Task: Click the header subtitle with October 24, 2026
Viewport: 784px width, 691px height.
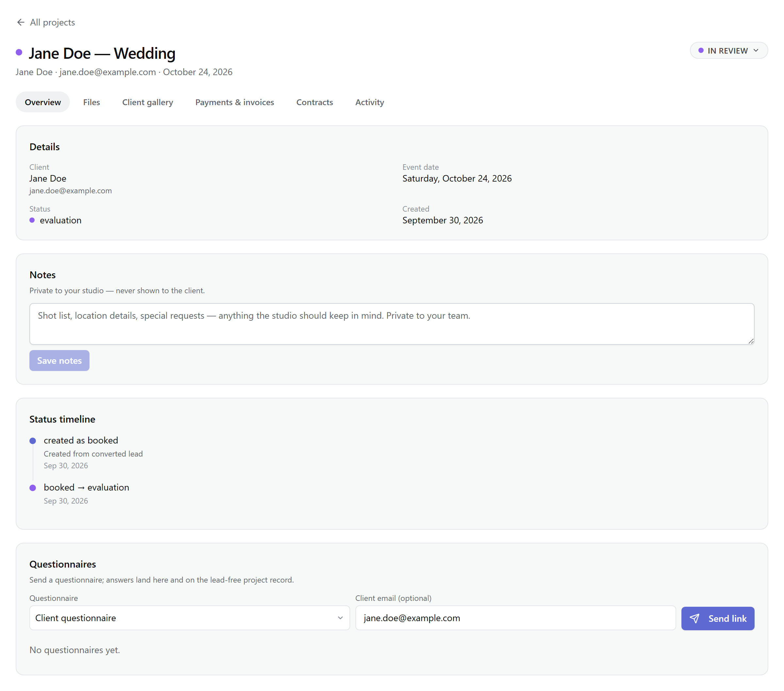Action: click(x=124, y=72)
